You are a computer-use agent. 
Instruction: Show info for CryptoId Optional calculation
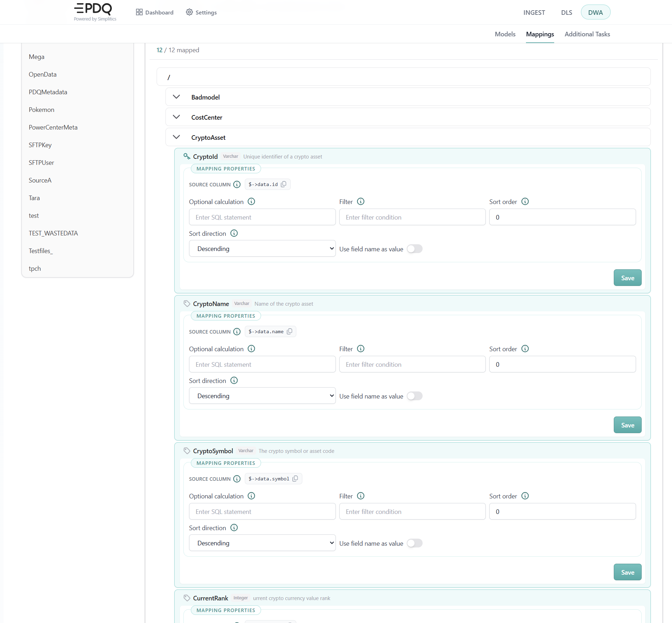(x=251, y=202)
